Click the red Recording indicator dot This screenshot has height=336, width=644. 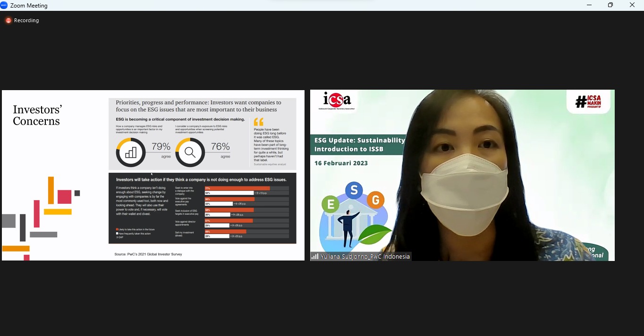(x=8, y=20)
